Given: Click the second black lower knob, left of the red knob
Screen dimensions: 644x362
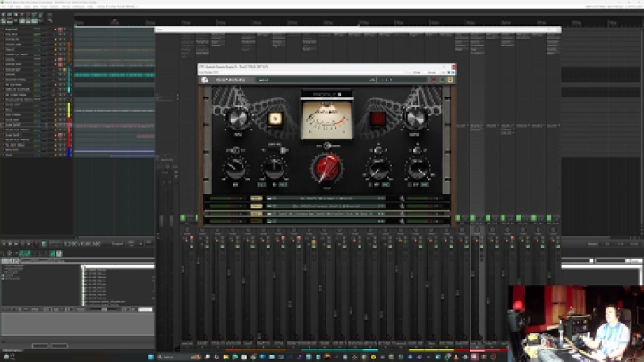Looking at the screenshot, I should click(275, 169).
